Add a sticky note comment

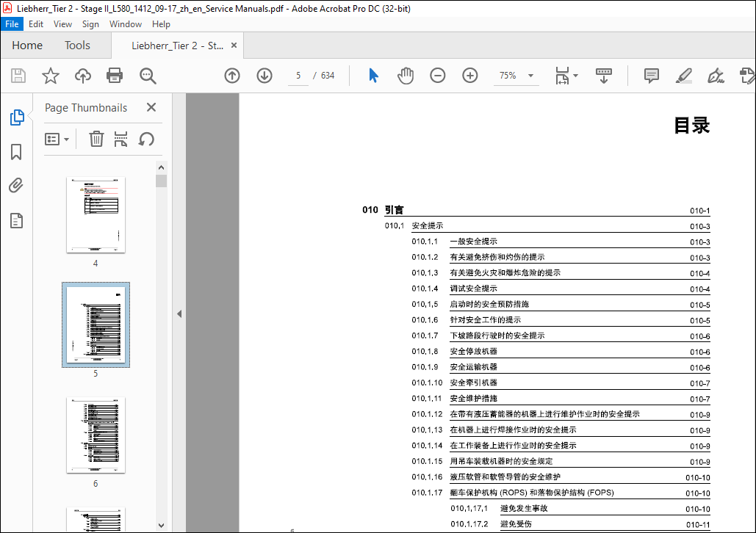[652, 76]
